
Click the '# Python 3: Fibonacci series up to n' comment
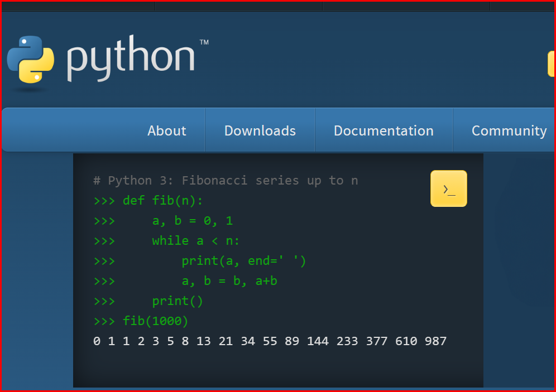[226, 181]
